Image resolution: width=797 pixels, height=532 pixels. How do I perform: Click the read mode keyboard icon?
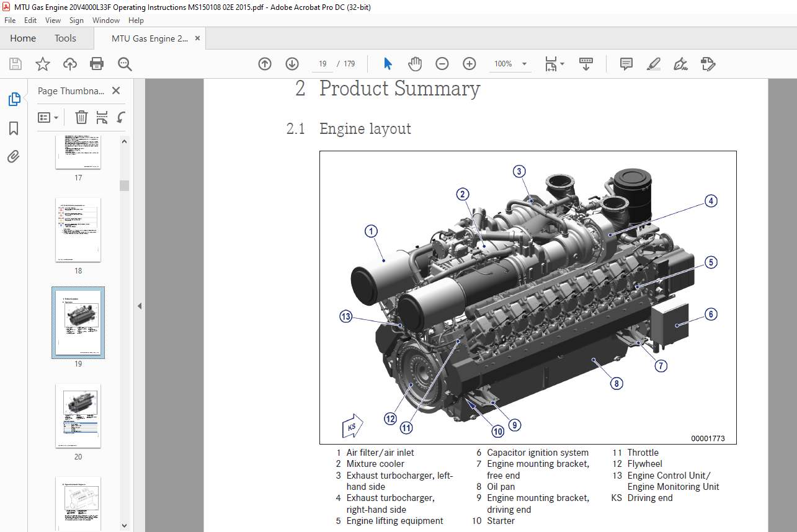point(586,64)
